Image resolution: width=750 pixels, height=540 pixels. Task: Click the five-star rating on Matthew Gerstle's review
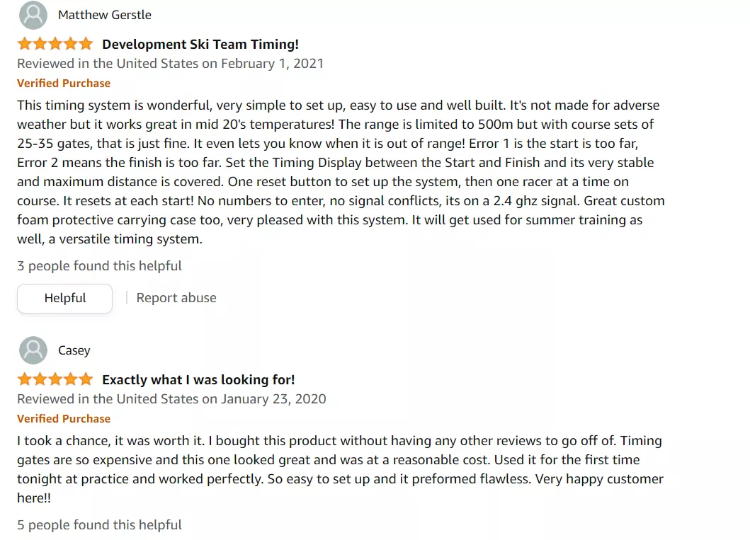click(x=55, y=44)
